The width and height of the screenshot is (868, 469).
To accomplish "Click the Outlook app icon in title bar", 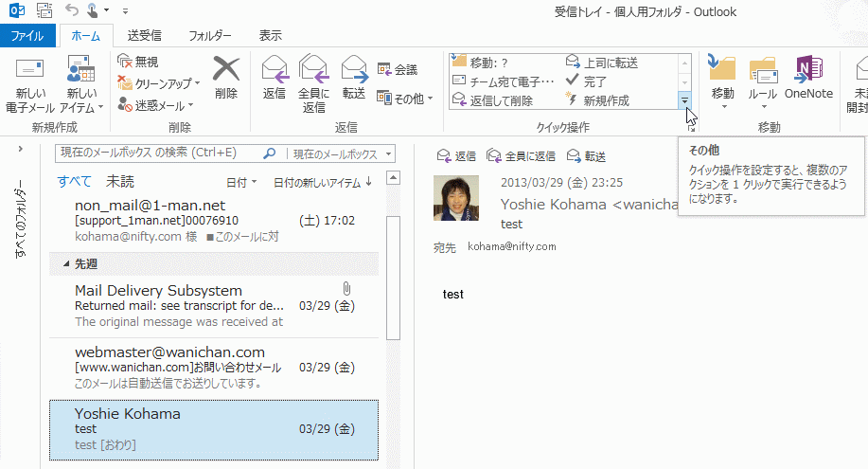I will click(x=17, y=10).
